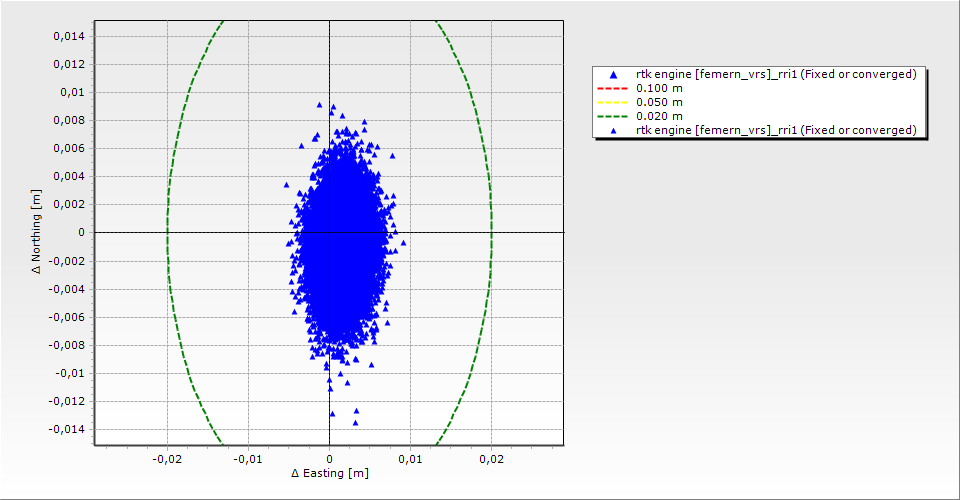The height and width of the screenshot is (500, 960).
Task: Click the lowest outlier triangle near -0,013 Northing
Action: tap(354, 422)
